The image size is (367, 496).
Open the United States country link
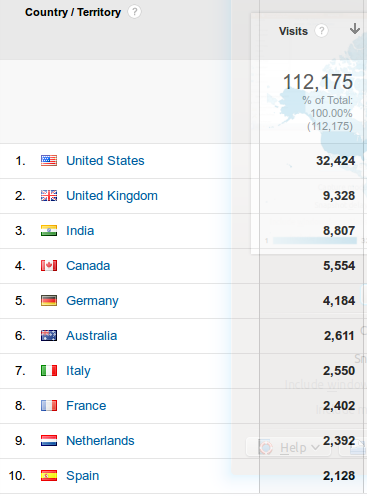[x=105, y=161]
